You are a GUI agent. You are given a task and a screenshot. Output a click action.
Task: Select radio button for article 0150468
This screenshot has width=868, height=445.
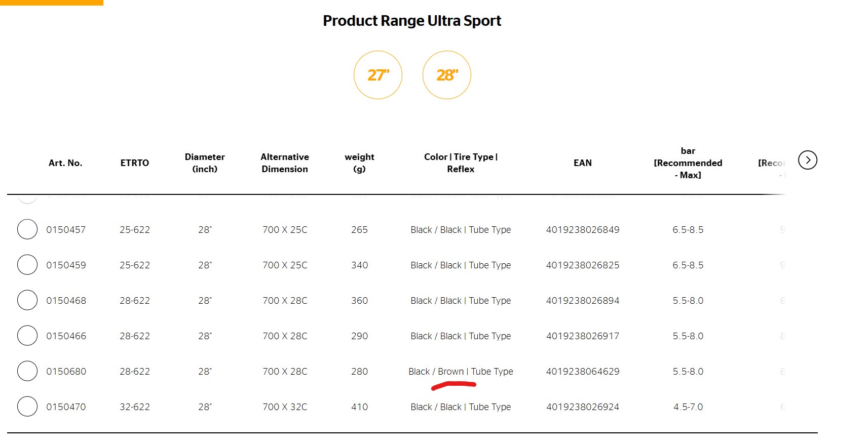click(27, 300)
